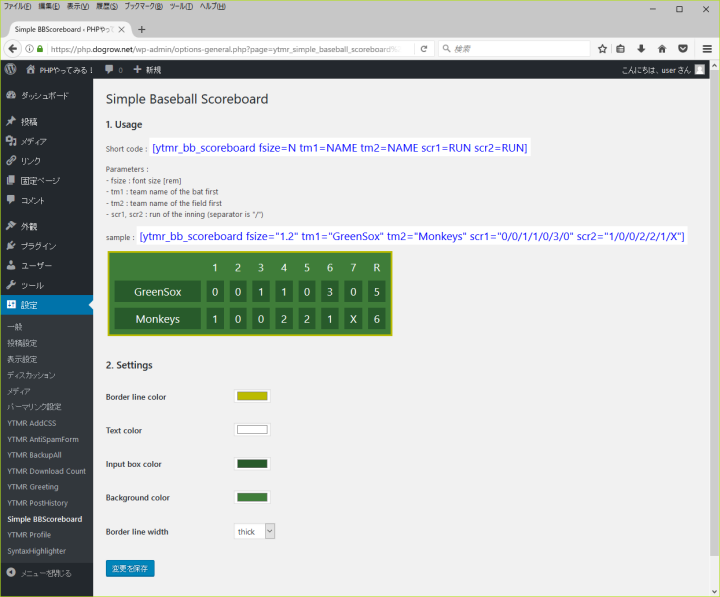
Task: Open ツール menu in menu bar
Action: click(181, 6)
